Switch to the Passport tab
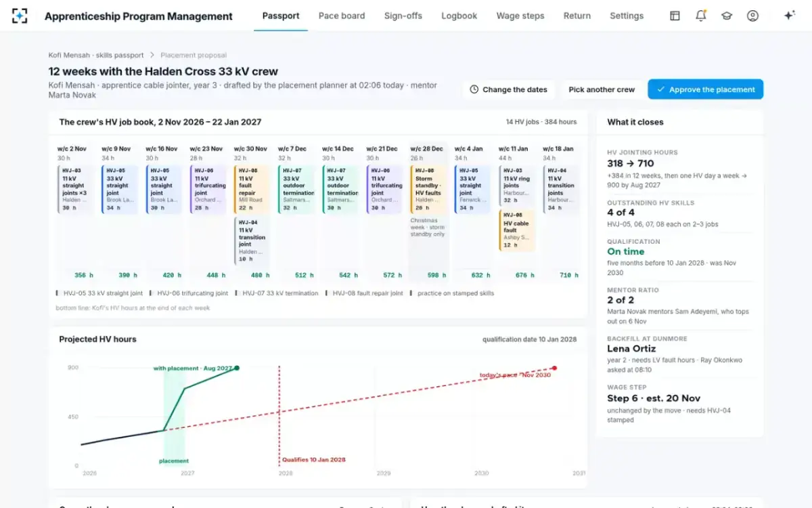 281,16
